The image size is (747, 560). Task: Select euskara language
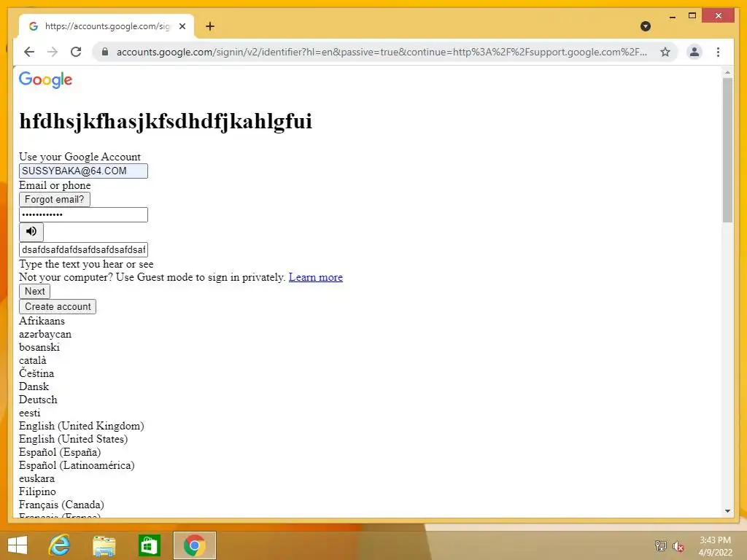(36, 478)
